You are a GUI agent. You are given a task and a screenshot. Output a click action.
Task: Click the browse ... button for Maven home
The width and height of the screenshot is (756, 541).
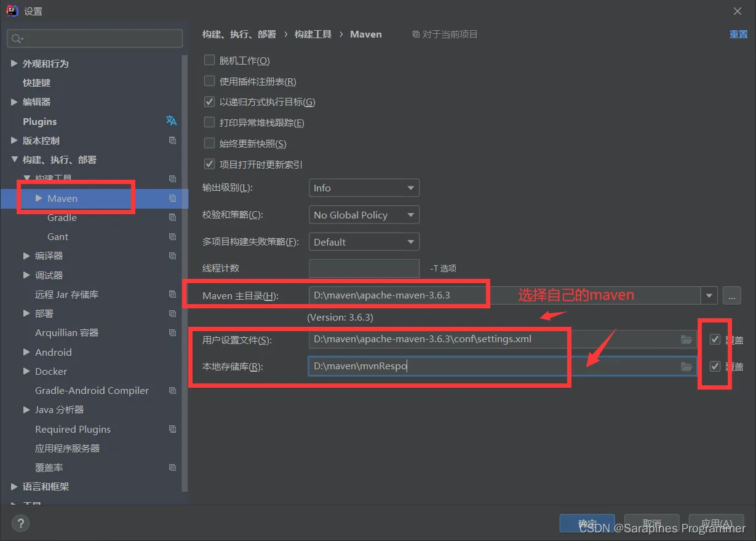(x=731, y=295)
